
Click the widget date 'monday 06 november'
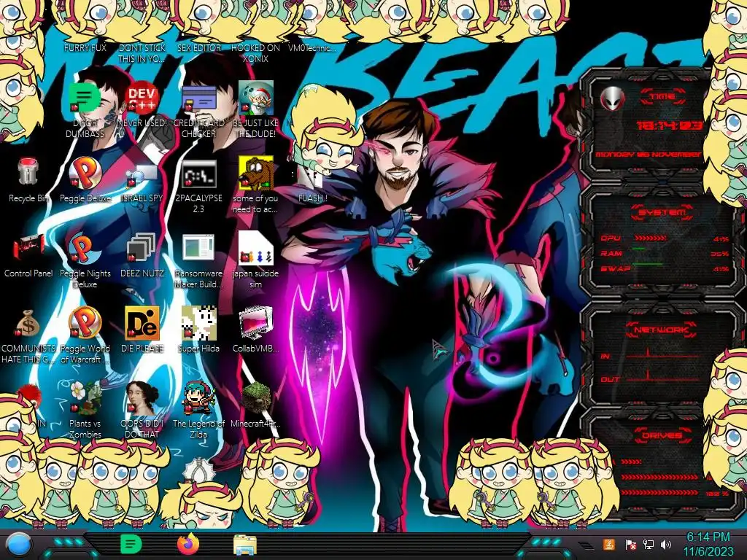(x=648, y=155)
